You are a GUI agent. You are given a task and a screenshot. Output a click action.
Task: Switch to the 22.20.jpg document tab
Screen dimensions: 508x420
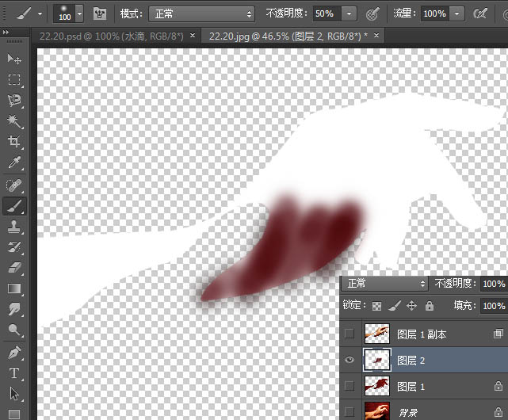pyautogui.click(x=288, y=36)
